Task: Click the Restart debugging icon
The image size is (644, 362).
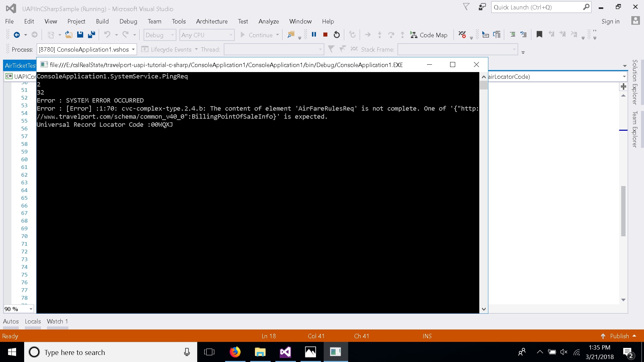Action: [x=336, y=35]
